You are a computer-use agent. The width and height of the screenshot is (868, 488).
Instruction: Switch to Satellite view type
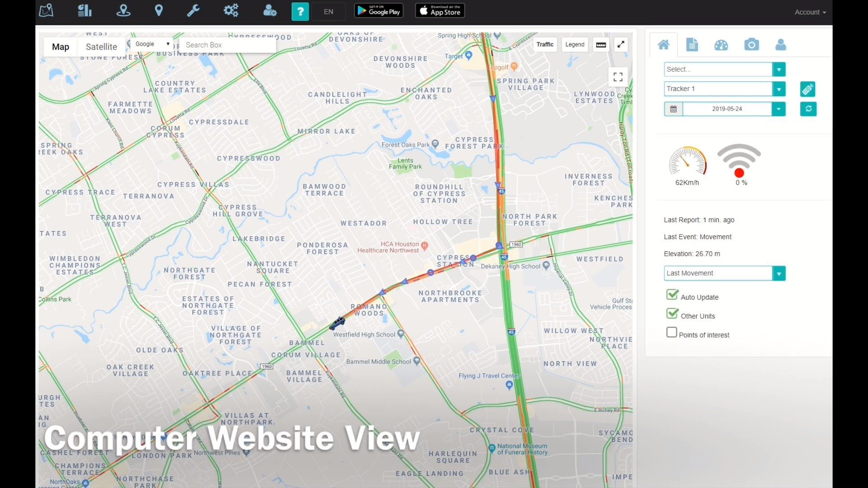101,47
